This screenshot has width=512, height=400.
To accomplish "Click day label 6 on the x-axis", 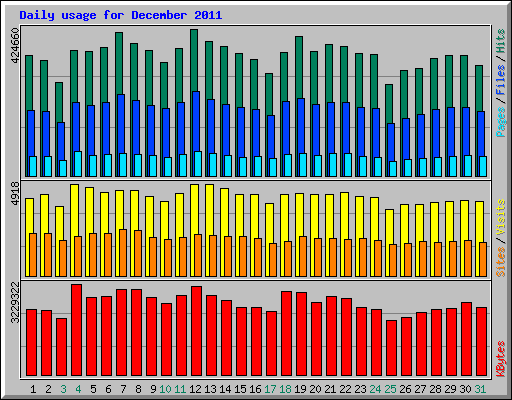I will pyautogui.click(x=108, y=389).
